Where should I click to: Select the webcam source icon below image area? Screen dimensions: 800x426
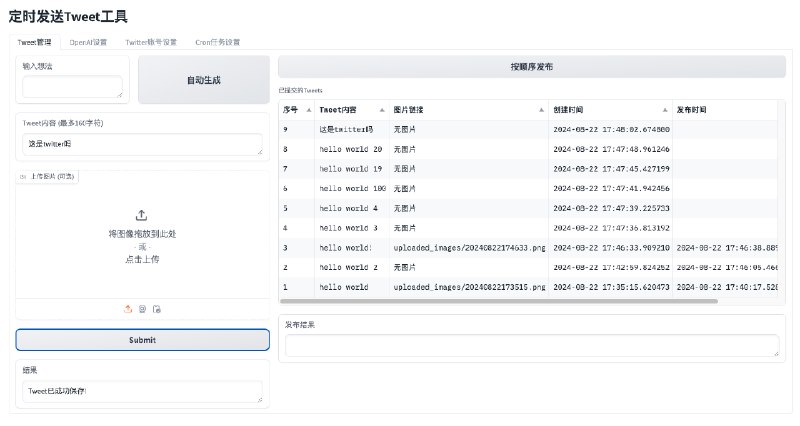point(142,309)
